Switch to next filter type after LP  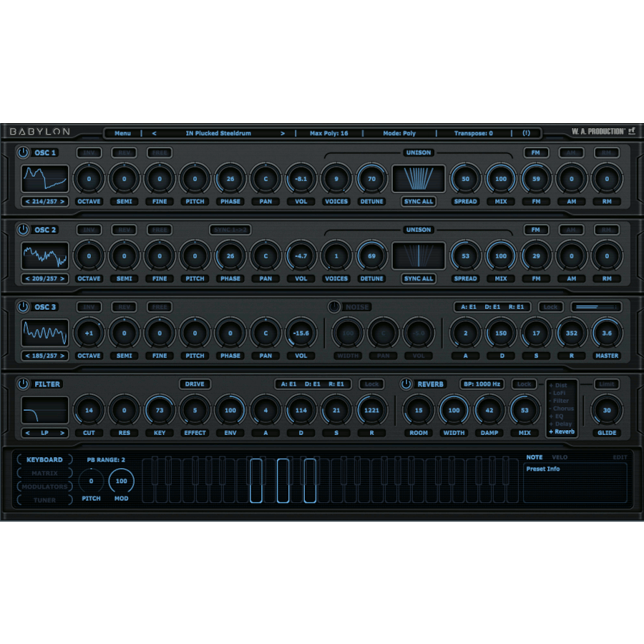62,433
